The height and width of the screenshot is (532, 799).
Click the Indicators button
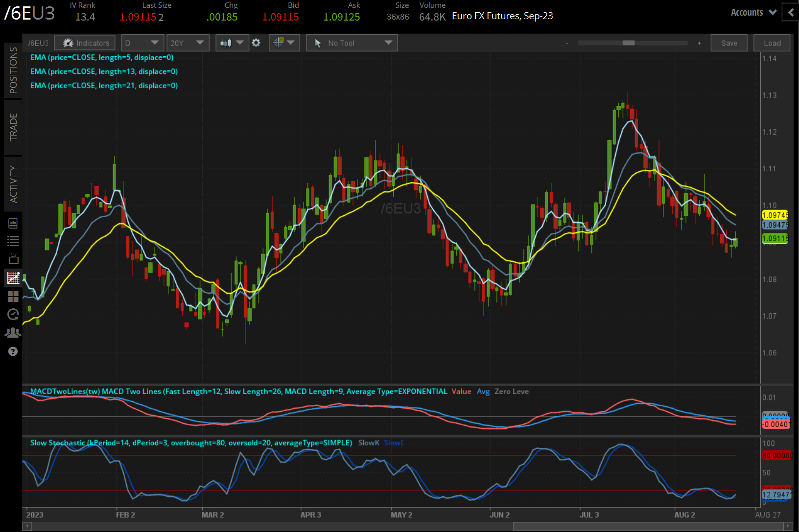pyautogui.click(x=85, y=43)
